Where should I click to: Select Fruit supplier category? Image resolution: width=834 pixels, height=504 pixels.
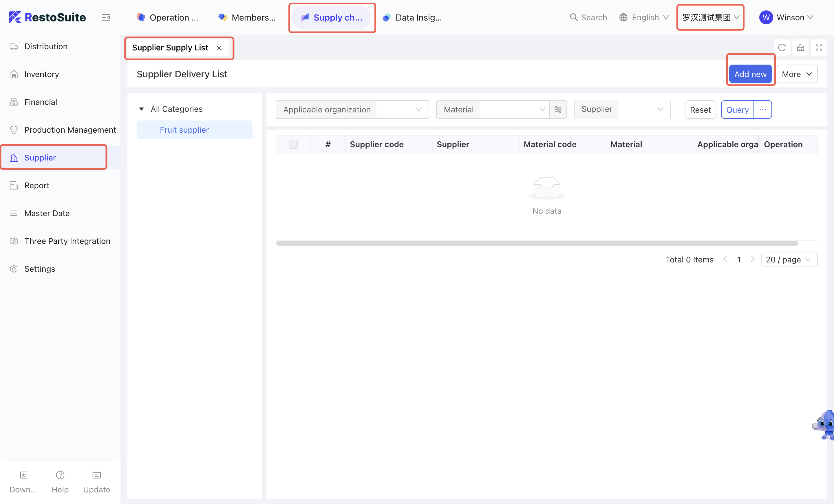(x=184, y=130)
